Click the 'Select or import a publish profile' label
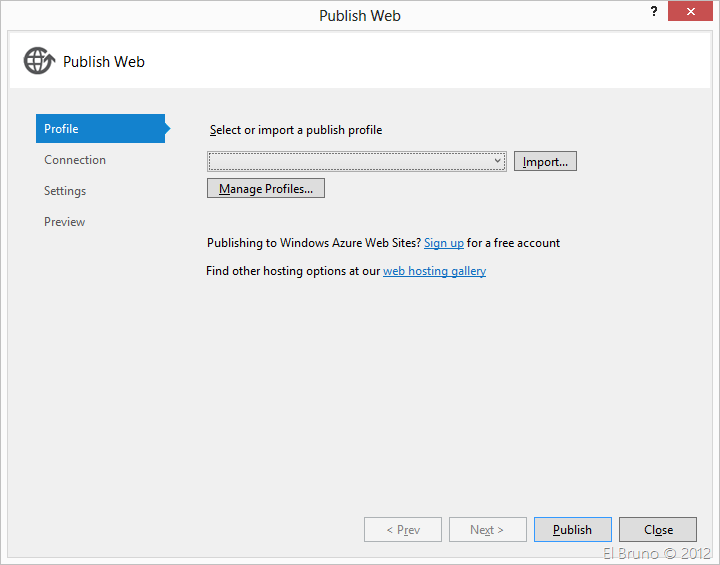This screenshot has height=565, width=720. (x=296, y=130)
